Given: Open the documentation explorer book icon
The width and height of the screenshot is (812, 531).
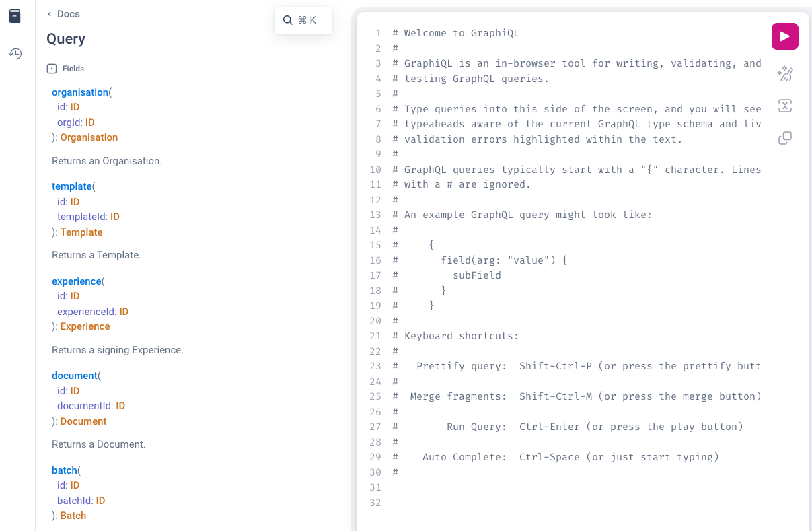Looking at the screenshot, I should pyautogui.click(x=15, y=16).
